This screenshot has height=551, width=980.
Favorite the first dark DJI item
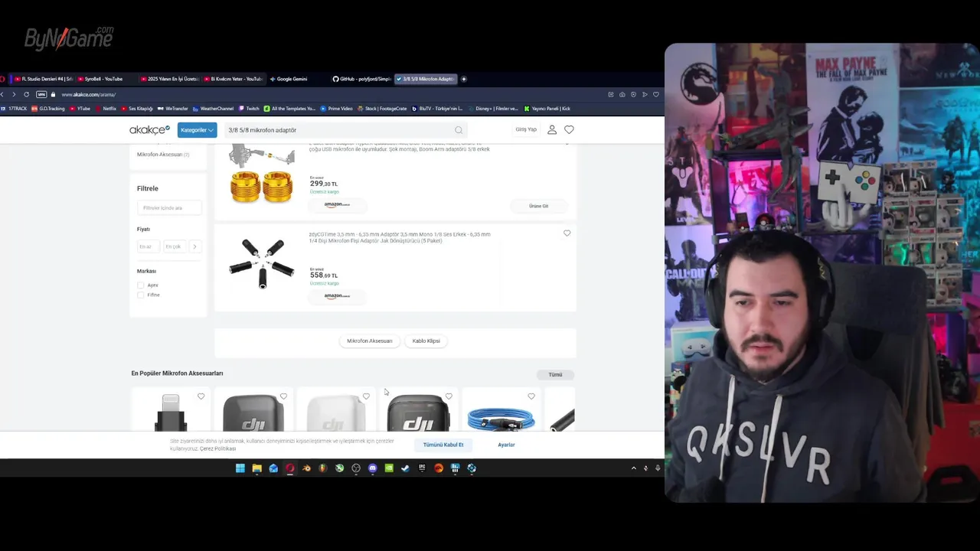[x=284, y=396]
